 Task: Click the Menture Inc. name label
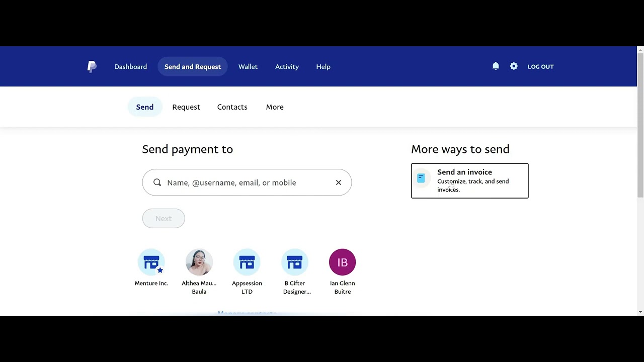[151, 283]
